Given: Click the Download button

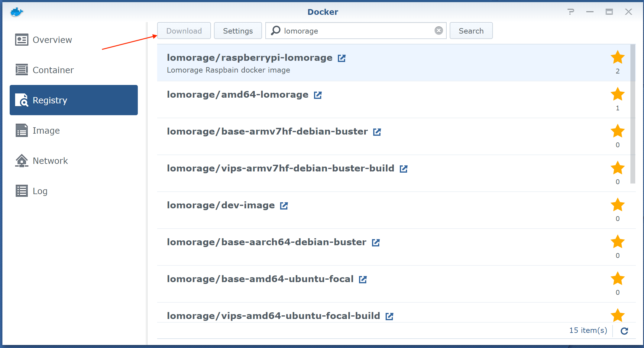Looking at the screenshot, I should tap(184, 31).
